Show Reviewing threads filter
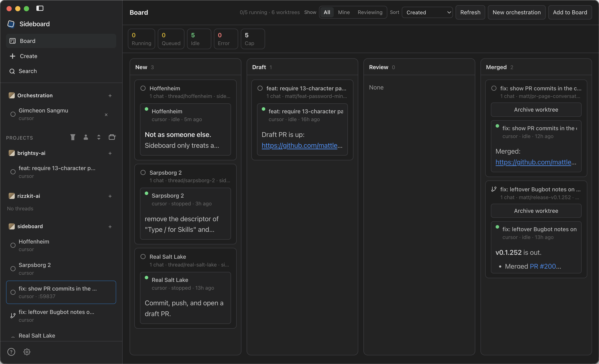 pyautogui.click(x=370, y=12)
